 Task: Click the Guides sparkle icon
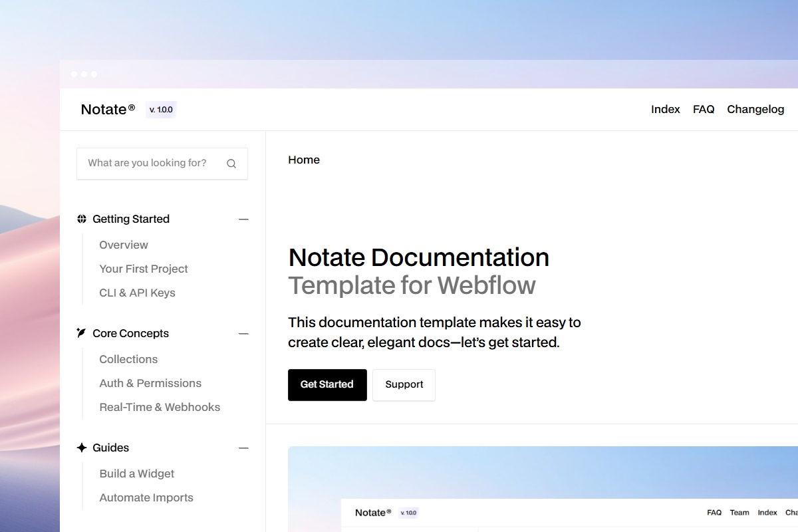[82, 448]
